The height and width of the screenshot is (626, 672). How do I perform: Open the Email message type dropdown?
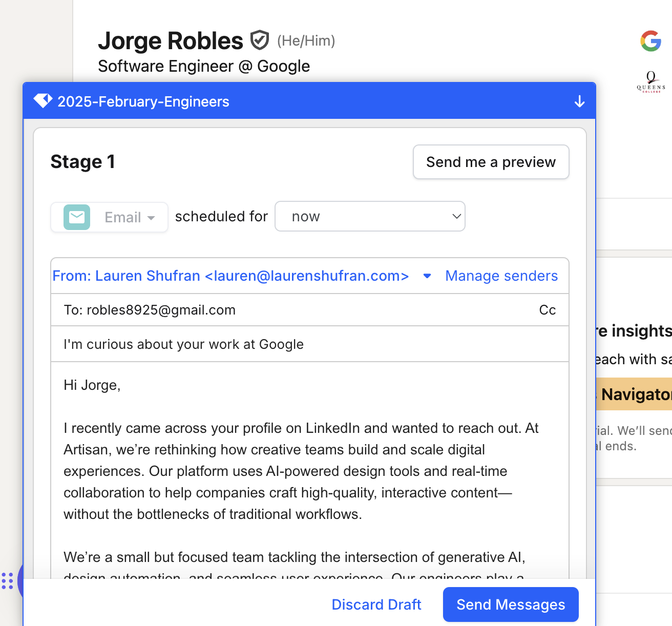tap(110, 217)
